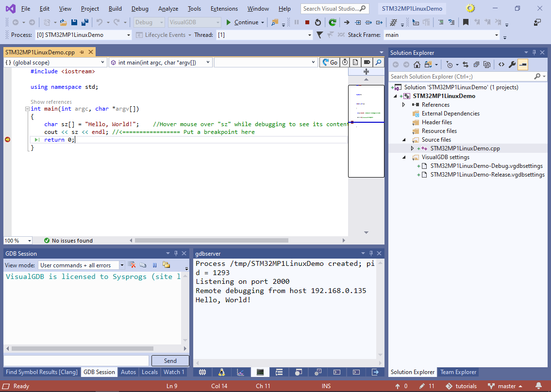Open the Thread dropdown
The height and width of the screenshot is (392, 551).
pos(310,35)
